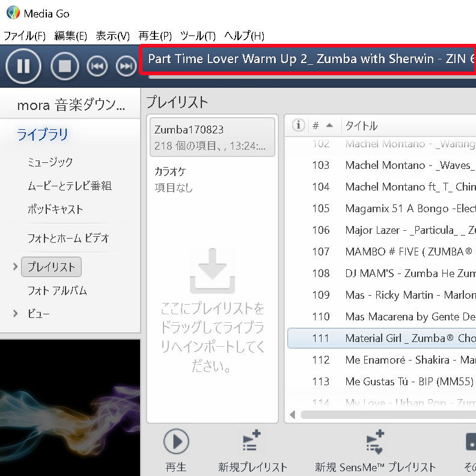The height and width of the screenshot is (476, 476).
Task: Open mora 音楽ダウン... store link
Action: (71, 105)
